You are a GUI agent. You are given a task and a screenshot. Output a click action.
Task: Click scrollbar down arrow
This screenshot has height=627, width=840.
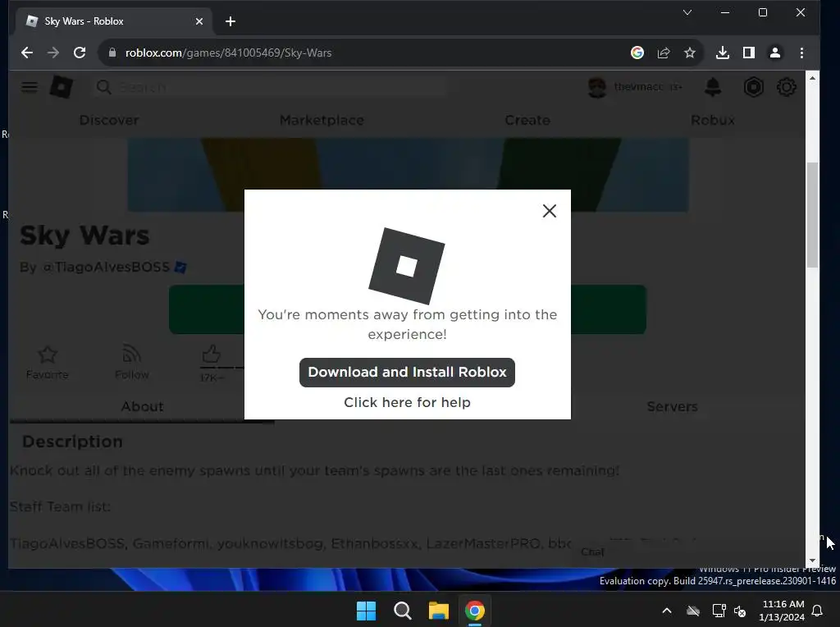click(813, 561)
